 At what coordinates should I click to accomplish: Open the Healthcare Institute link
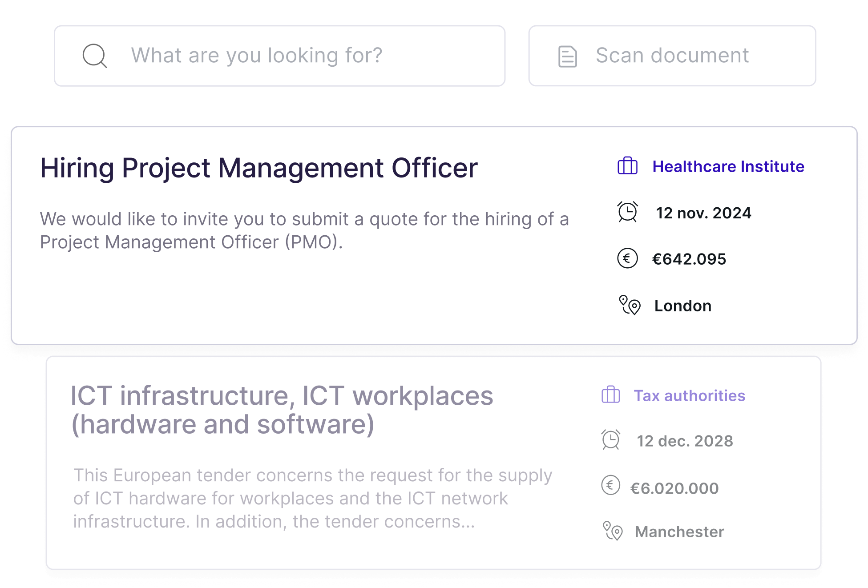tap(728, 167)
